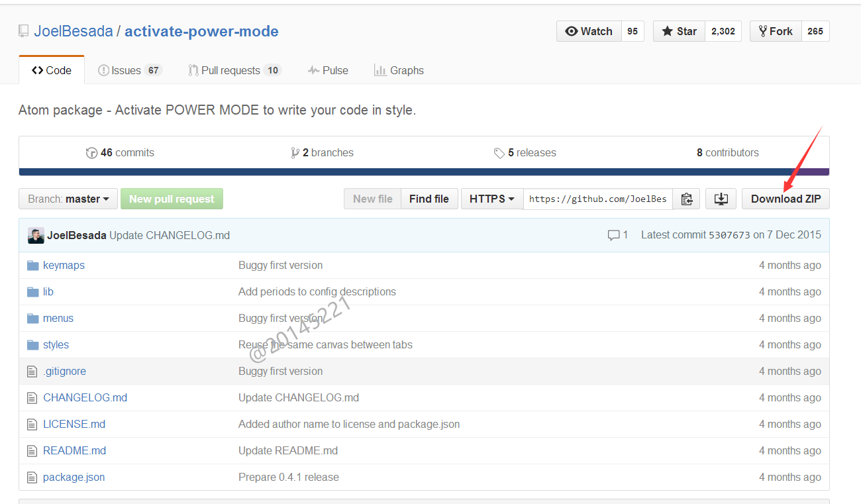Viewport: 861px width, 504px height.
Task: View the 2 branches
Action: 322,153
